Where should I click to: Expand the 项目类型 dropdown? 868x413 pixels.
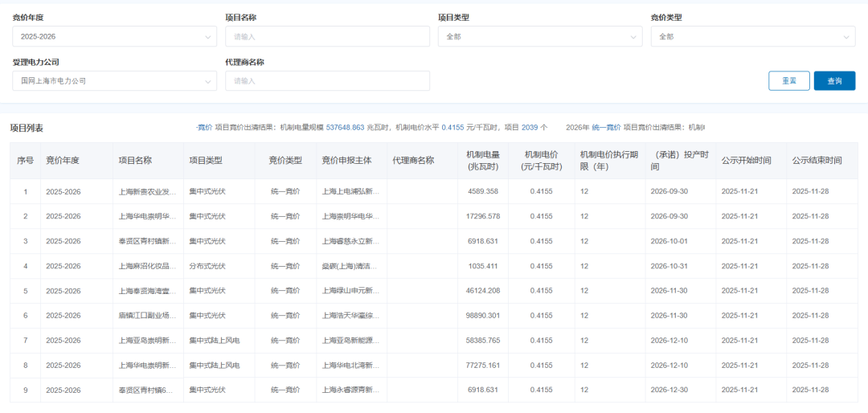tap(539, 37)
